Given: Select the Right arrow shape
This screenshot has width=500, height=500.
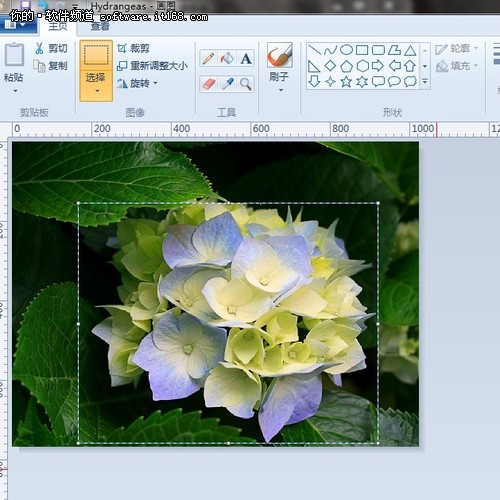Looking at the screenshot, I should pyautogui.click(x=378, y=66).
